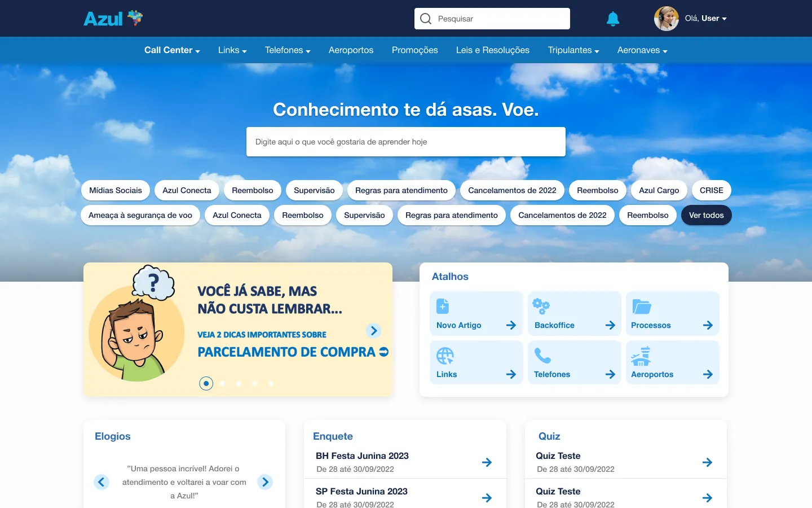Screen dimensions: 812x508
Task: Select the second carousel dot indicator
Action: click(222, 384)
